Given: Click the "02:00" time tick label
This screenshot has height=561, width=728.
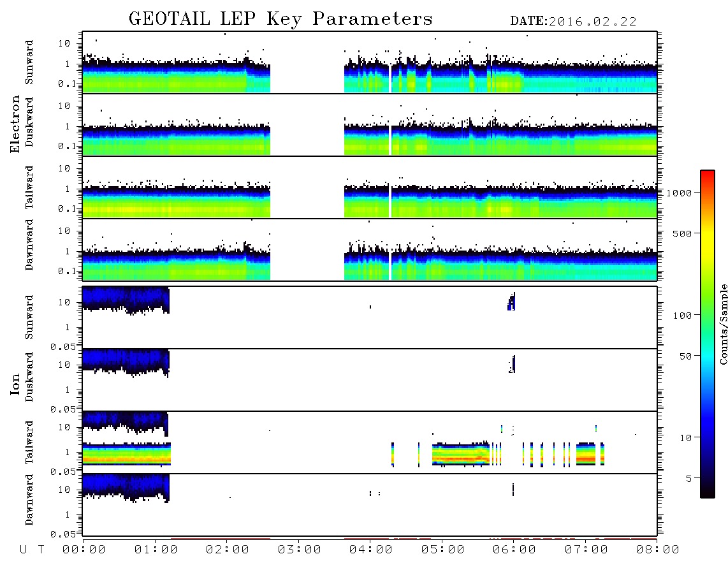Looking at the screenshot, I should [x=227, y=550].
